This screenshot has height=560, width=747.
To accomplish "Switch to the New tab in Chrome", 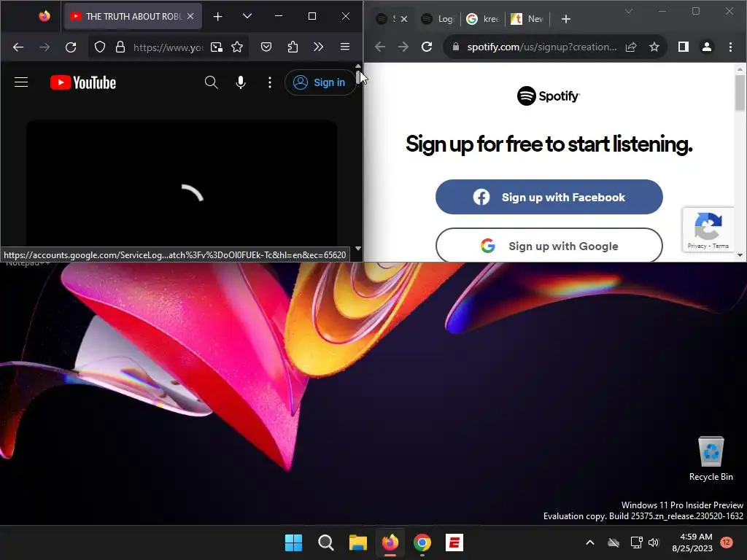I will coord(527,19).
